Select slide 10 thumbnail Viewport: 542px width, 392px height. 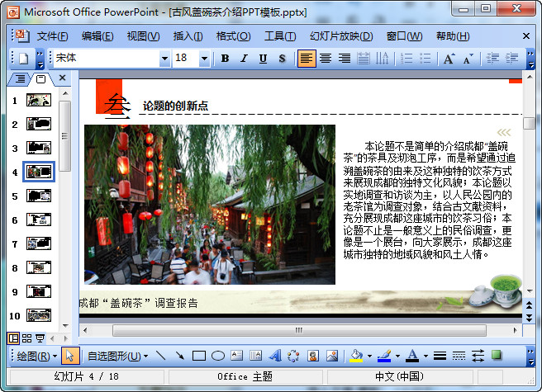pyautogui.click(x=39, y=315)
